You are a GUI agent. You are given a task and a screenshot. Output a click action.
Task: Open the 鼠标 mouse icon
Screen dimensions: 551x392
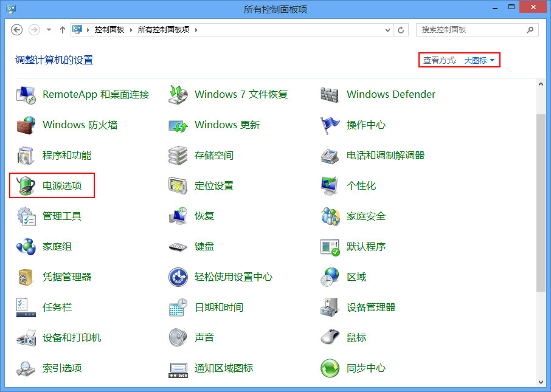(330, 338)
